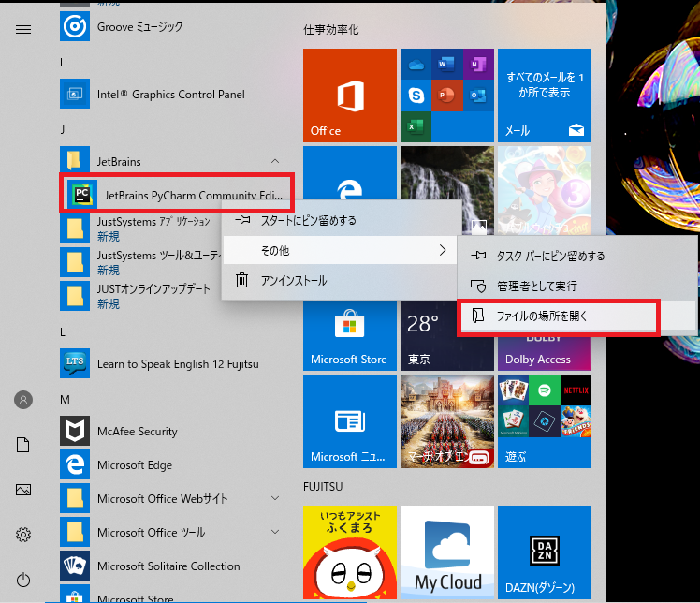The image size is (700, 603).
Task: Open the Dolby Access tile
Action: 545,353
